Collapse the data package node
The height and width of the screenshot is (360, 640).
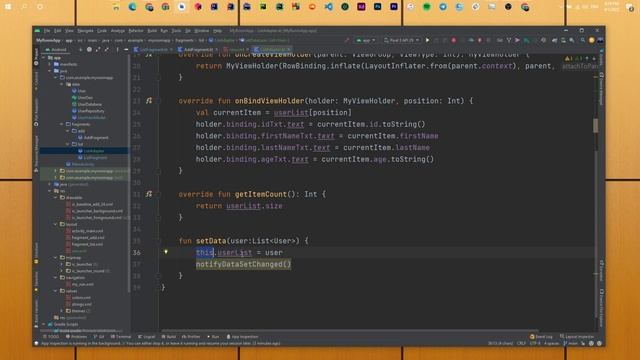[62, 84]
